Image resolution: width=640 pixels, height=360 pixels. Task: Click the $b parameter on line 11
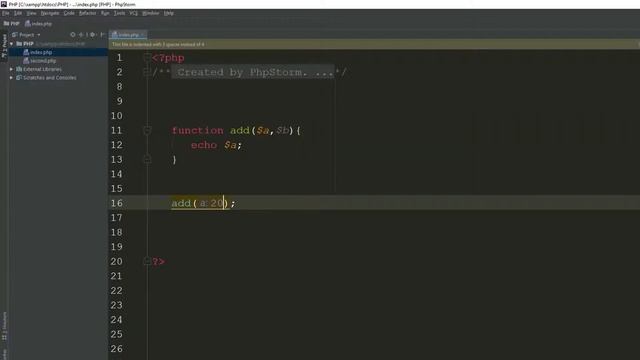click(x=282, y=130)
